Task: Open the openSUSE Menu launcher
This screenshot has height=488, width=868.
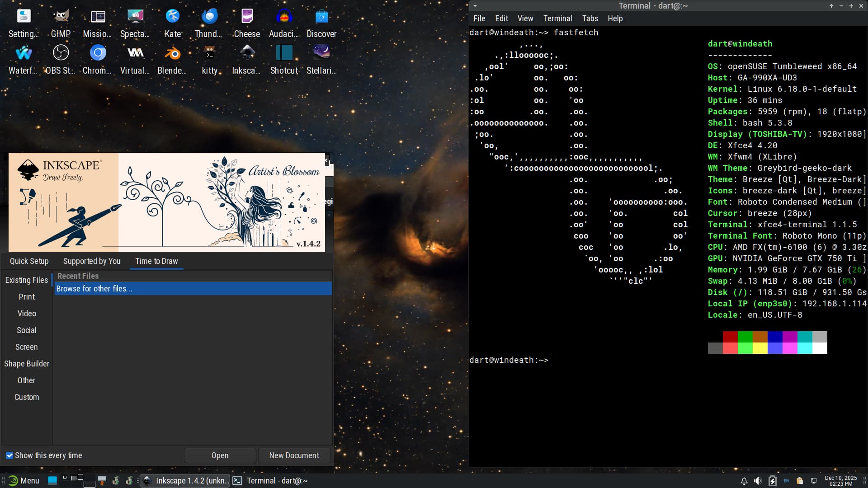Action: (24, 481)
